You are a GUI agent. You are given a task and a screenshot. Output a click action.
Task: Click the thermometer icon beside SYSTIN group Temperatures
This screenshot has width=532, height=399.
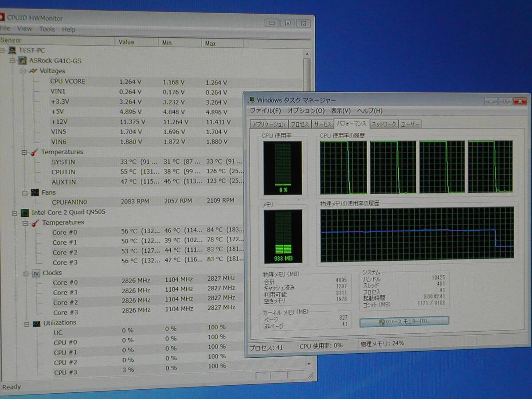point(34,152)
